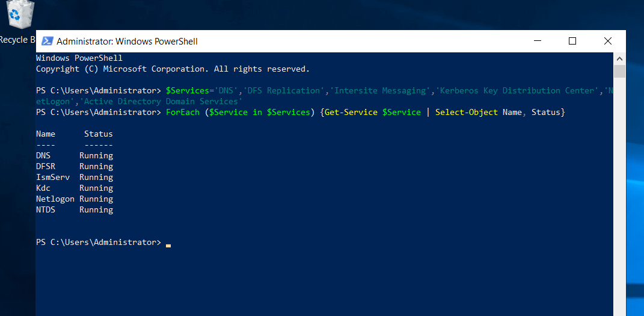This screenshot has width=644, height=316.
Task: Click the Netlogon service entry
Action: 55,199
